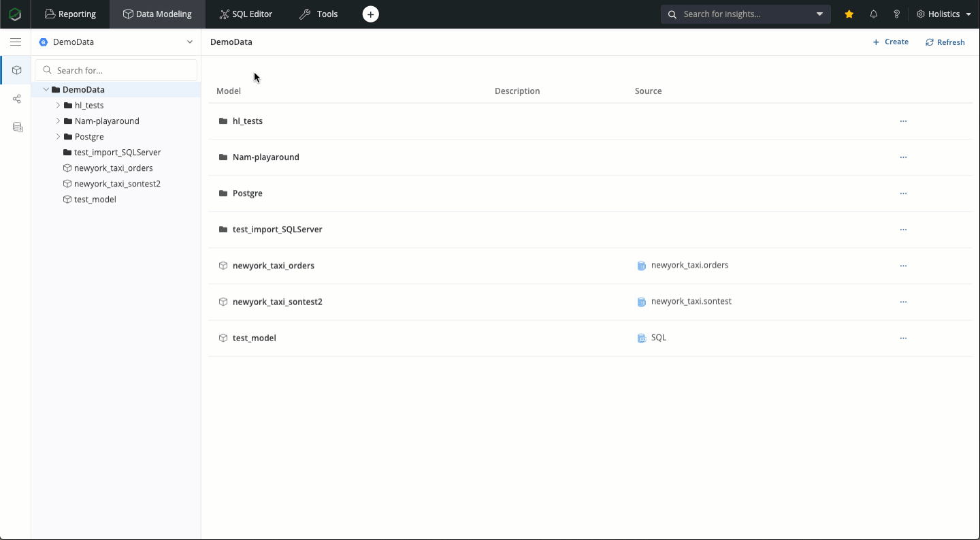Open the notifications bell icon

(874, 14)
